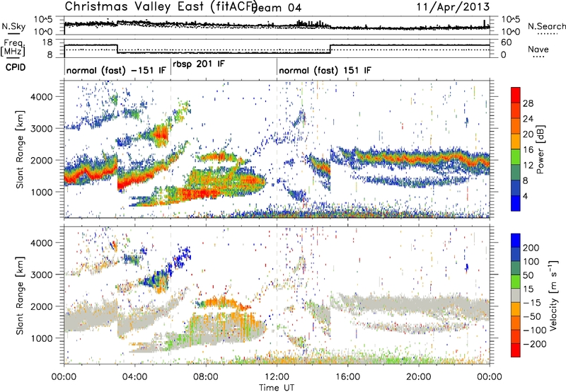Click the "24" power colorbar value
The height and width of the screenshot is (392, 566).
(x=528, y=119)
